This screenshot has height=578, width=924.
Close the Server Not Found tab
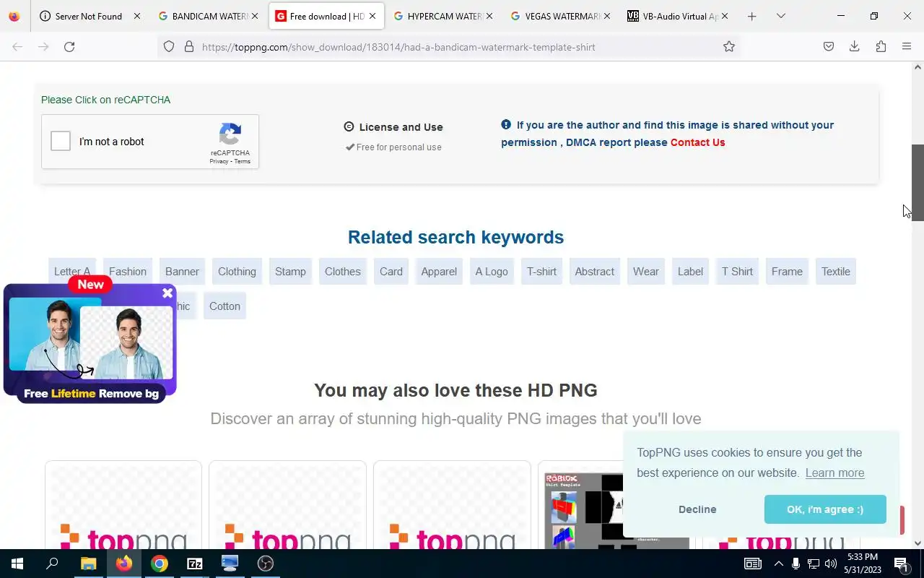coord(137,16)
